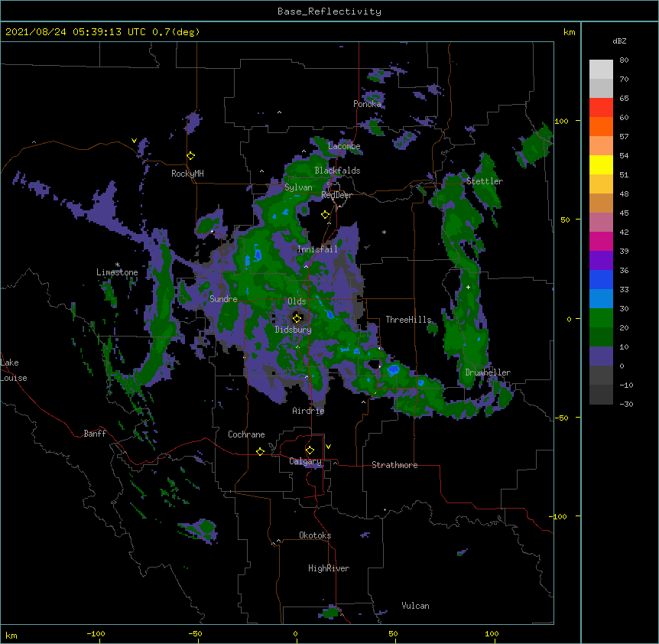
Task: Select the -30 dBZ value in legend
Action: [626, 404]
